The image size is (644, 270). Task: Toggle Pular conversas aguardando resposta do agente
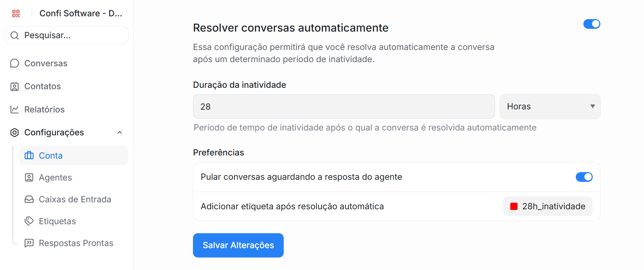point(584,177)
